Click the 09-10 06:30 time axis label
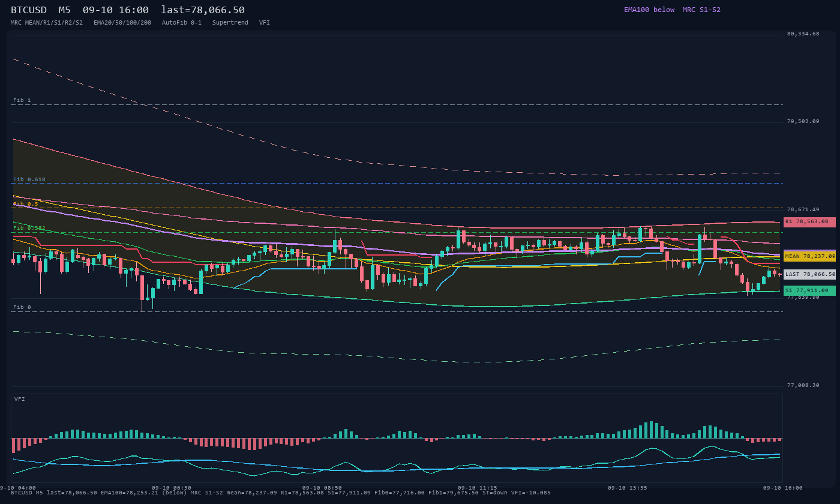 pos(172,488)
